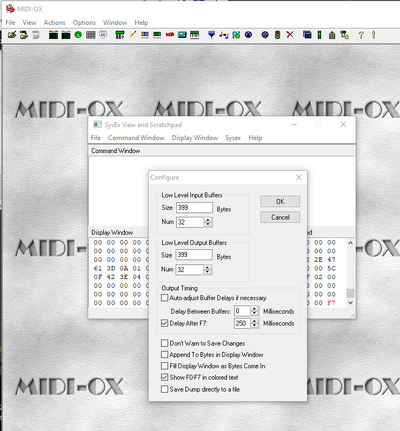Click the Delay After F7 value field

[x=242, y=323]
